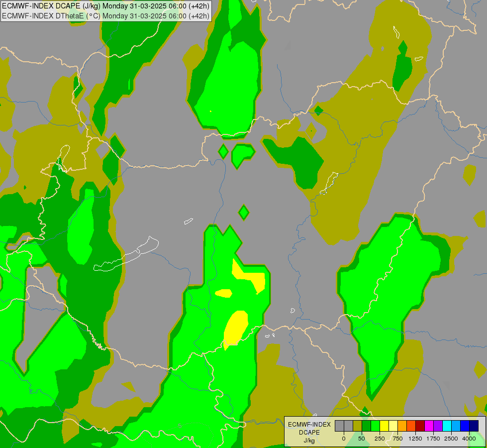Click the legend value 0
This screenshot has width=487, height=448.
pos(344,439)
